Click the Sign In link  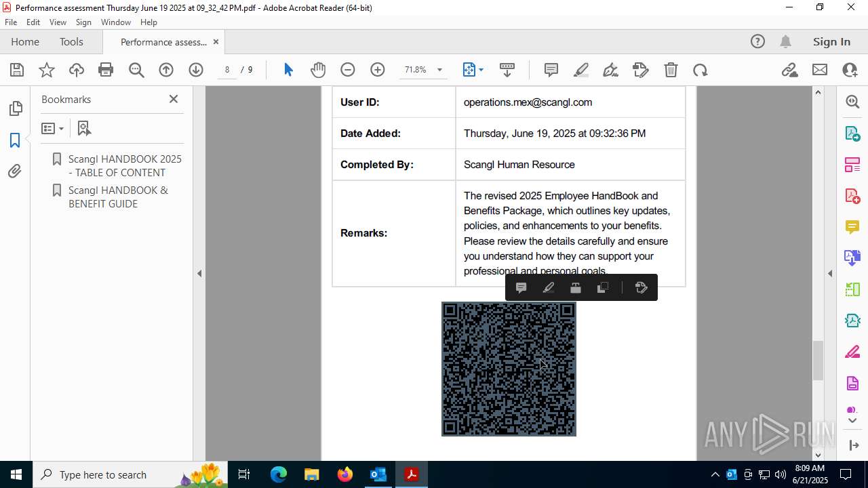[x=831, y=42]
